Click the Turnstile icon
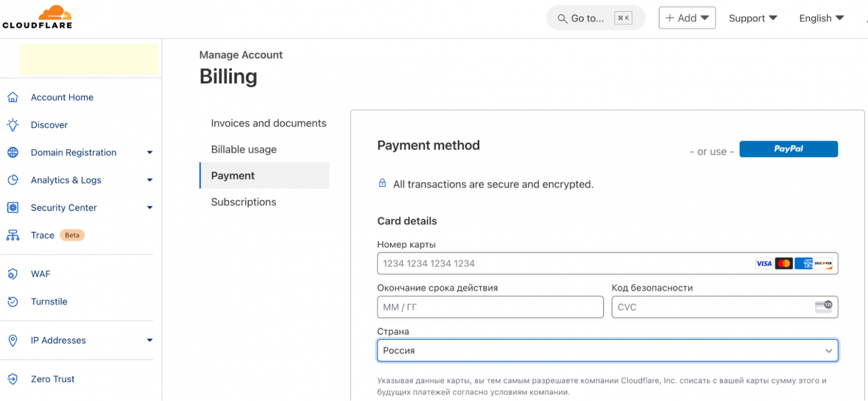Image resolution: width=868 pixels, height=401 pixels. click(13, 302)
